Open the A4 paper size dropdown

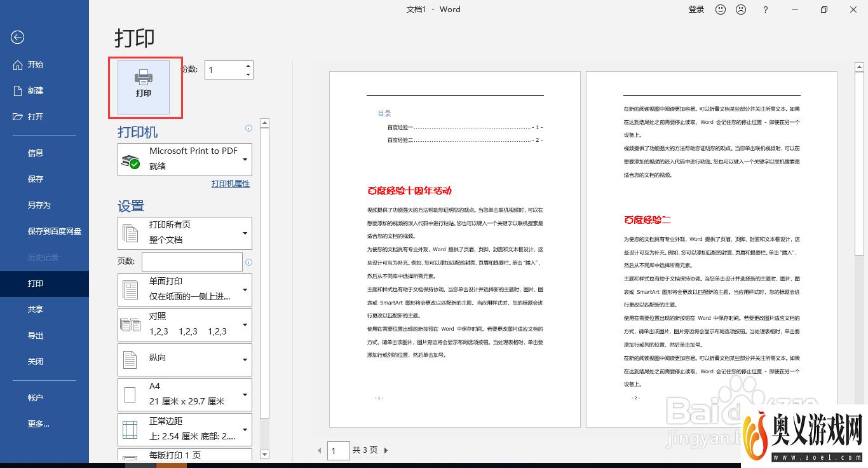point(185,394)
